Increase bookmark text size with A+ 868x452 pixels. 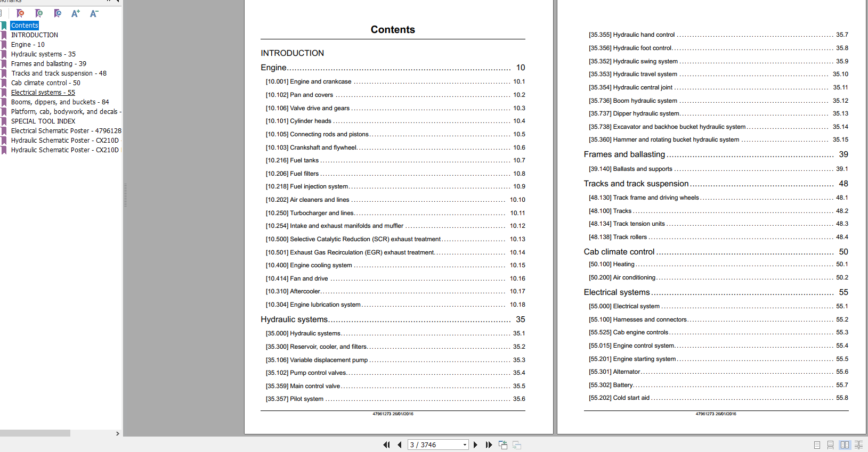click(x=75, y=13)
